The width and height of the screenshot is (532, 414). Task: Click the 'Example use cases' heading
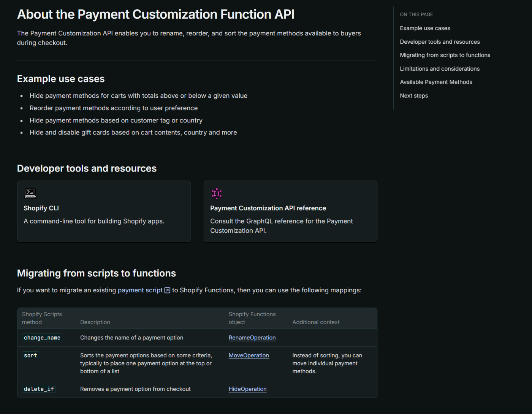(61, 79)
